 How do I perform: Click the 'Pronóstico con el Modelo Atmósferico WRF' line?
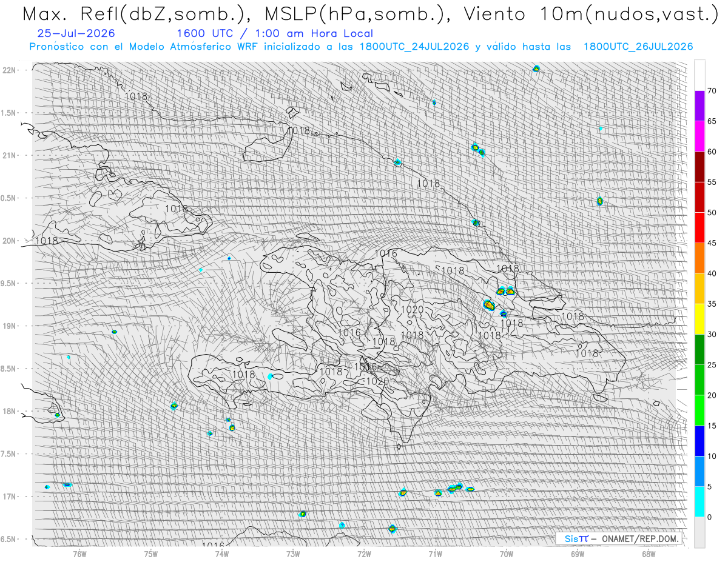pos(361,47)
